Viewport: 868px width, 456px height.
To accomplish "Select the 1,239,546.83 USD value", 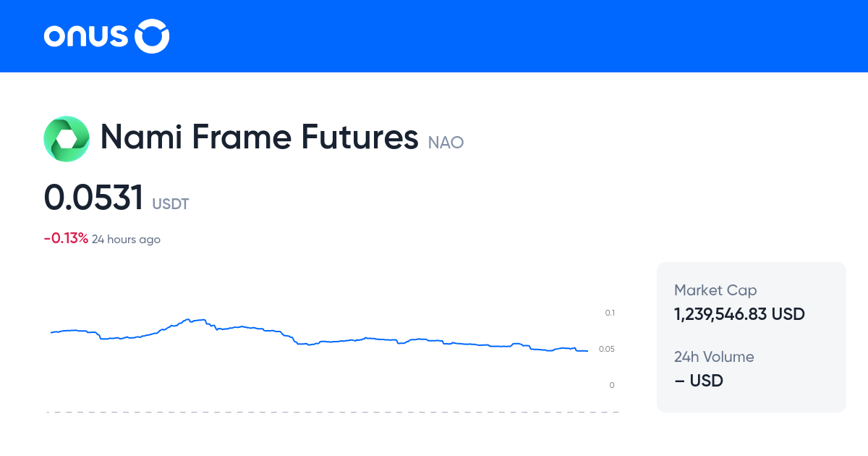I will 739,314.
